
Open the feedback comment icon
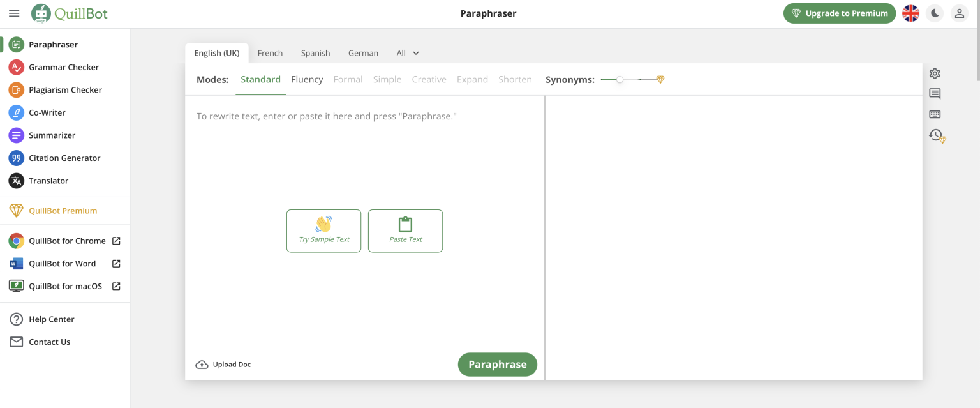935,94
